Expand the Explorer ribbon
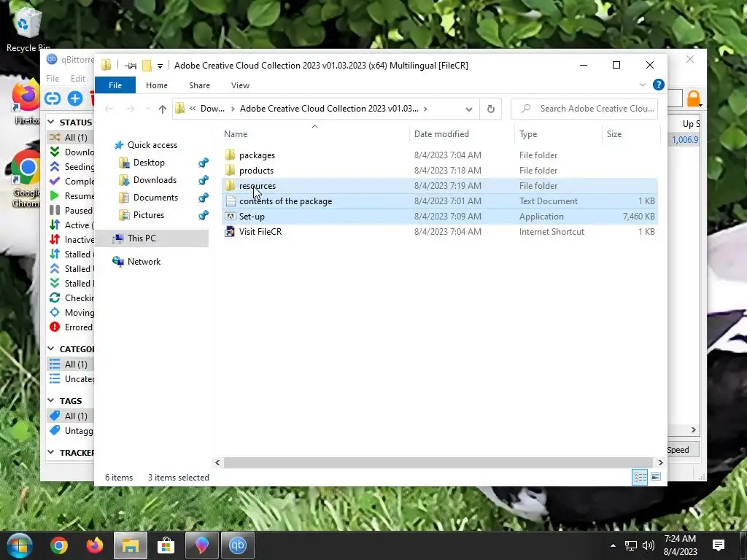The width and height of the screenshot is (747, 560). [x=642, y=85]
